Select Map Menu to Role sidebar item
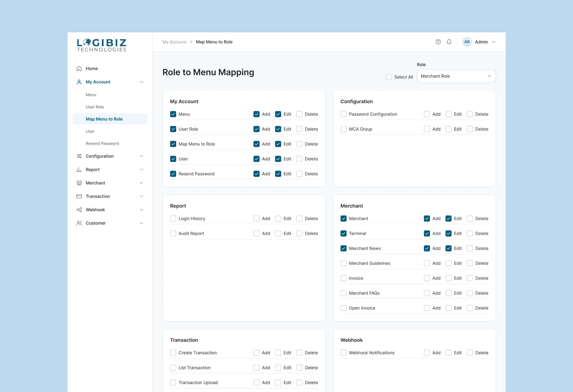The width and height of the screenshot is (573, 392). [110, 119]
